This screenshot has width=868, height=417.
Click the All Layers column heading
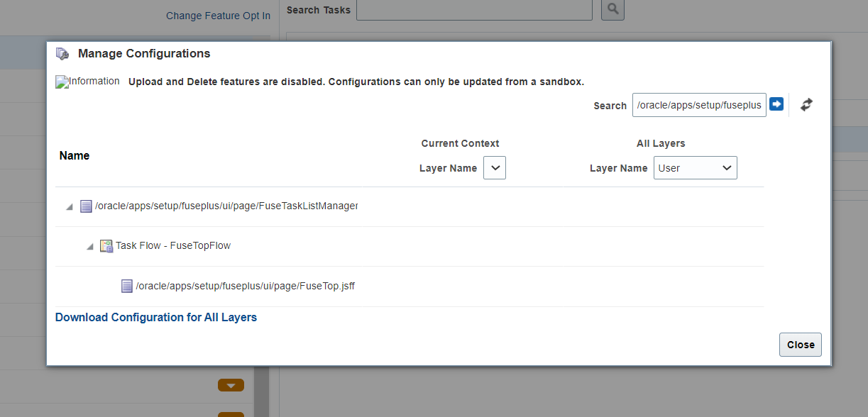pyautogui.click(x=661, y=143)
